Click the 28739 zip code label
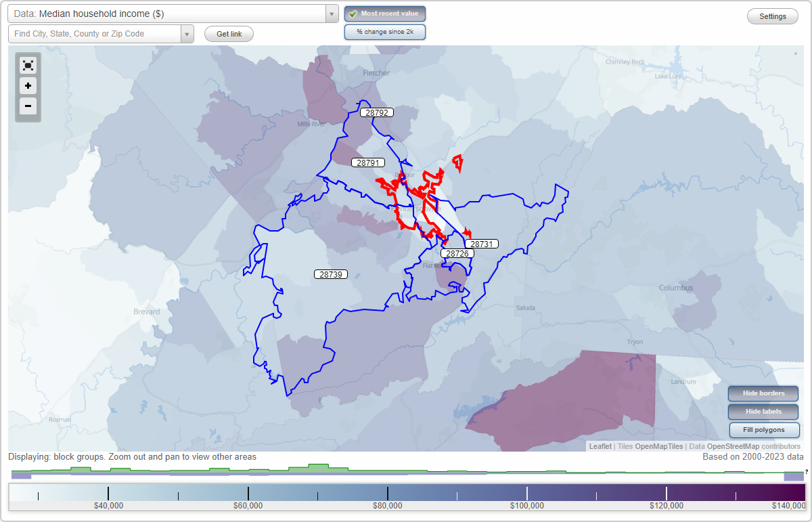 pyautogui.click(x=331, y=274)
